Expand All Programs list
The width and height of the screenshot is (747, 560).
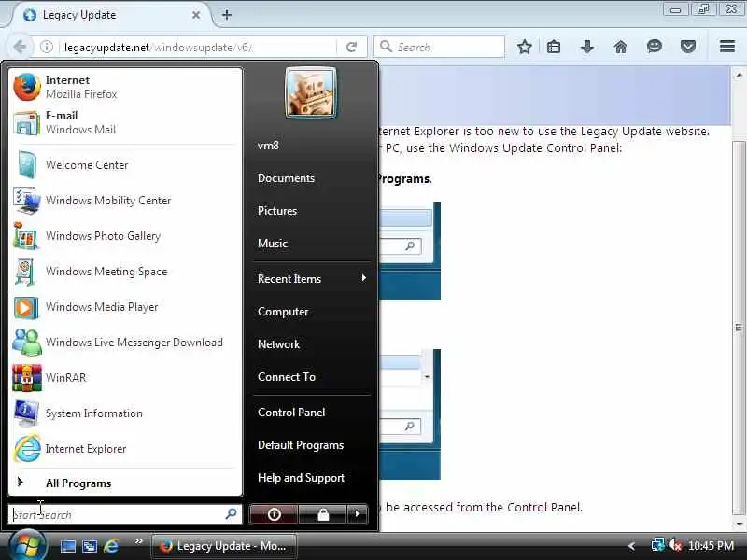125,483
